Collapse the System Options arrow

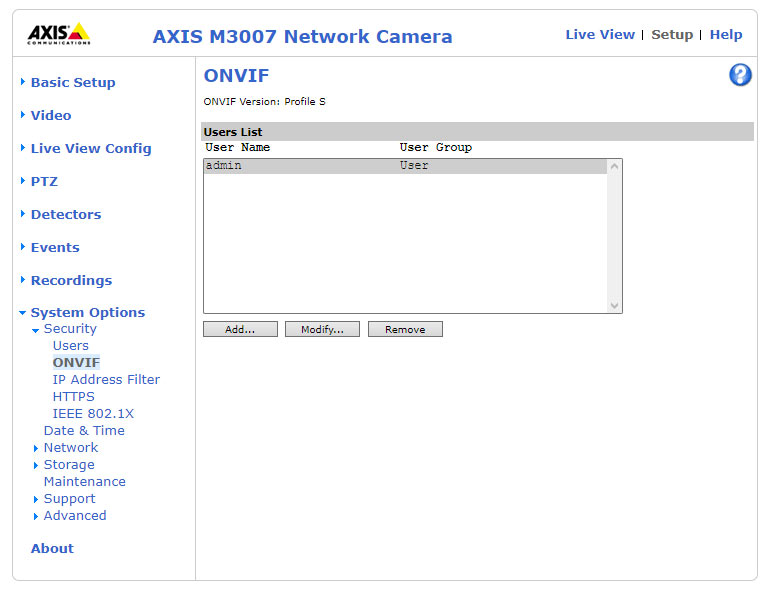(x=23, y=313)
